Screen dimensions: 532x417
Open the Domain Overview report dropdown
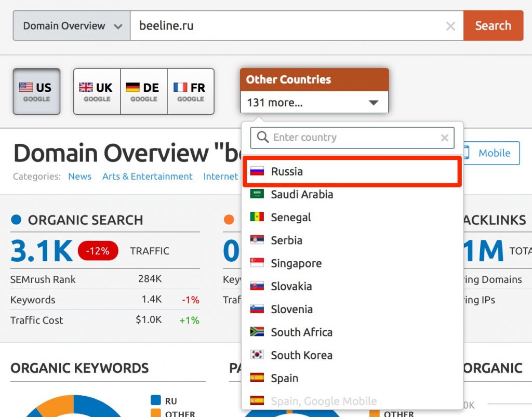(72, 26)
